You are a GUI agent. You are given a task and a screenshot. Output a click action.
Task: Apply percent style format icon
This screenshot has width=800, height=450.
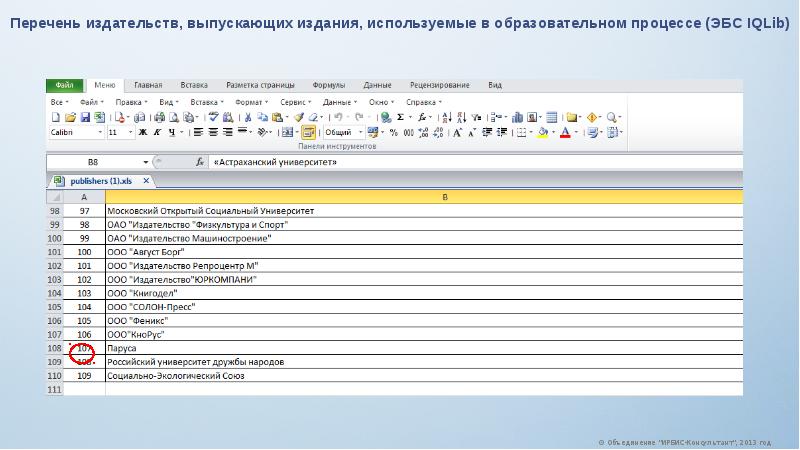click(393, 133)
